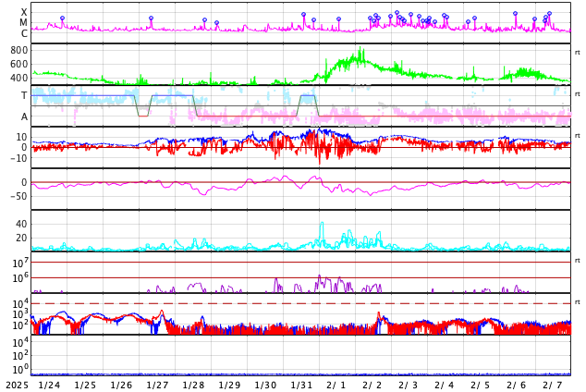Click the C flare class label

click(24, 33)
